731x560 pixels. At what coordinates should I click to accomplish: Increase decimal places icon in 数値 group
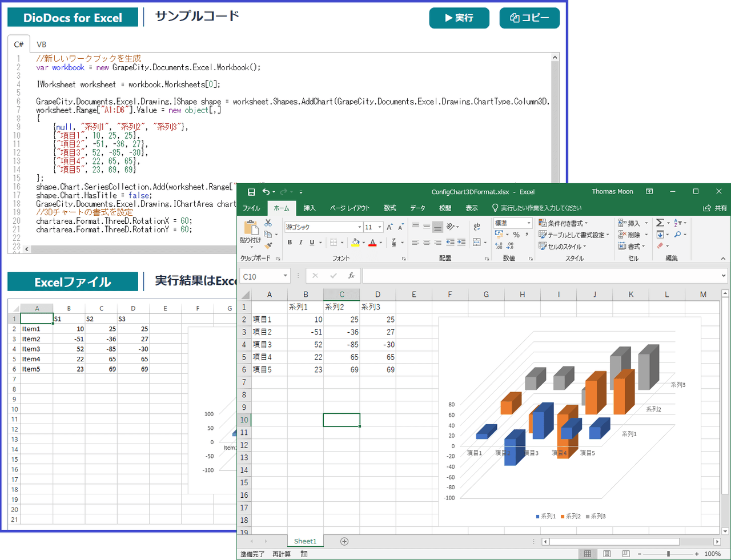pos(499,246)
